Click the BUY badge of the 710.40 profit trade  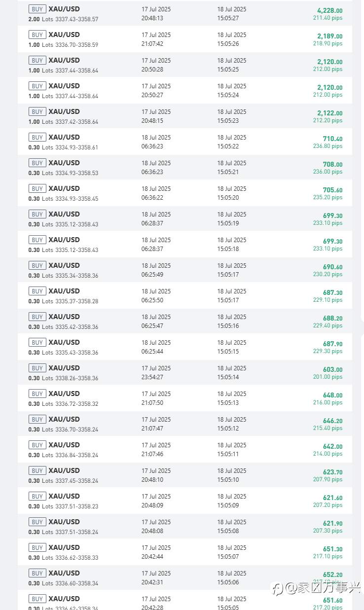click(37, 137)
